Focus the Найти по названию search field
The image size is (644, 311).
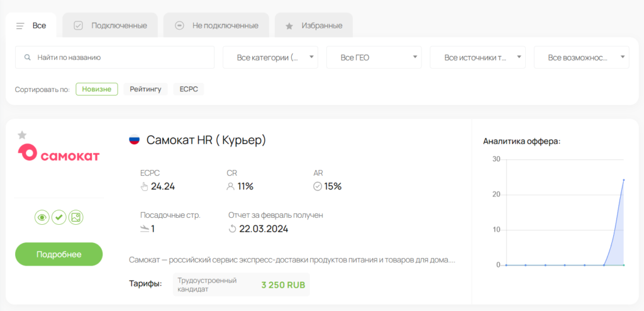point(114,57)
